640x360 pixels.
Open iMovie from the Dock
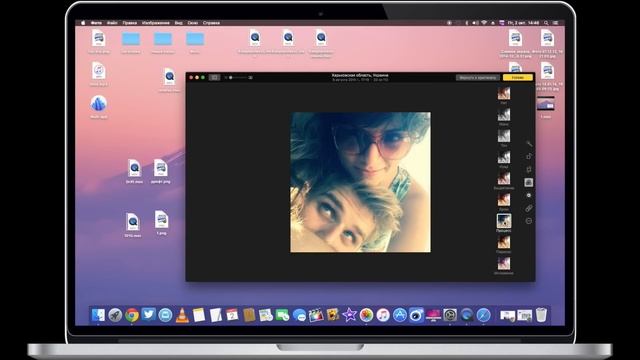pos(349,315)
